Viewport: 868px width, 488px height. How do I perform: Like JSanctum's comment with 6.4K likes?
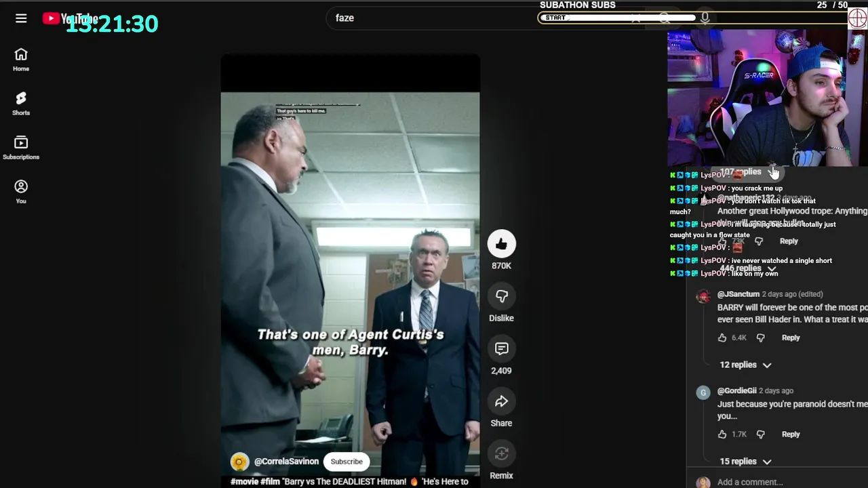pos(722,338)
